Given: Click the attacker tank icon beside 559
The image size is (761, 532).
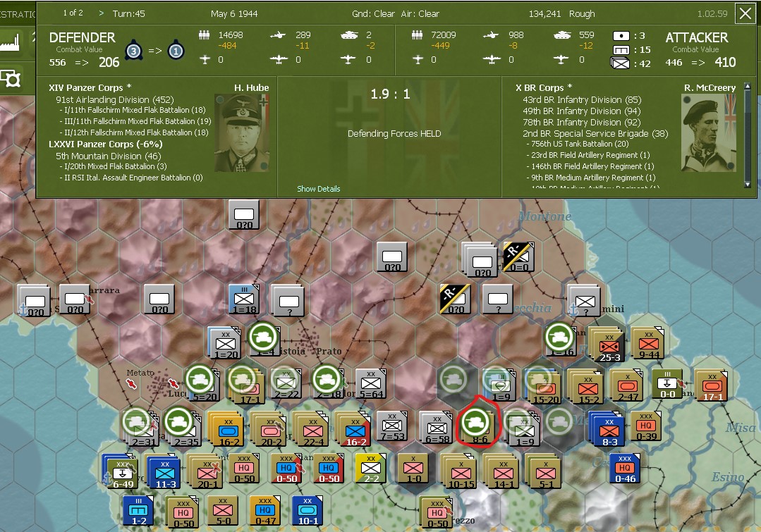Looking at the screenshot, I should coord(562,35).
